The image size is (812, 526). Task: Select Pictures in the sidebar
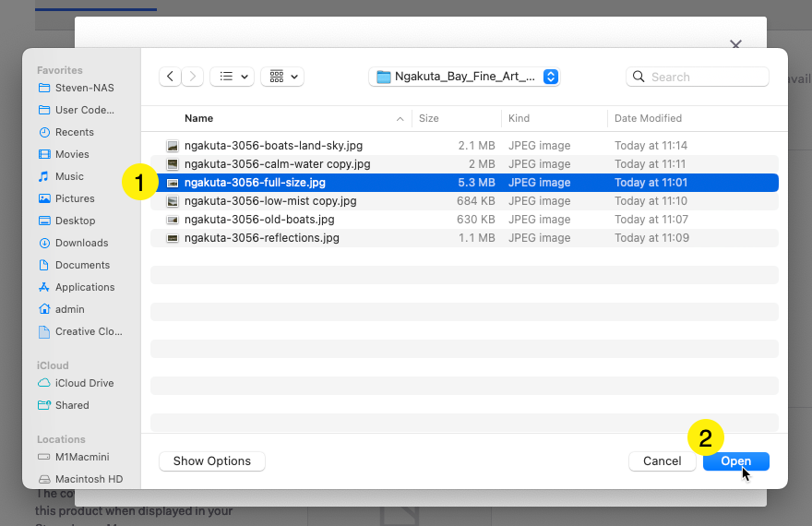75,198
